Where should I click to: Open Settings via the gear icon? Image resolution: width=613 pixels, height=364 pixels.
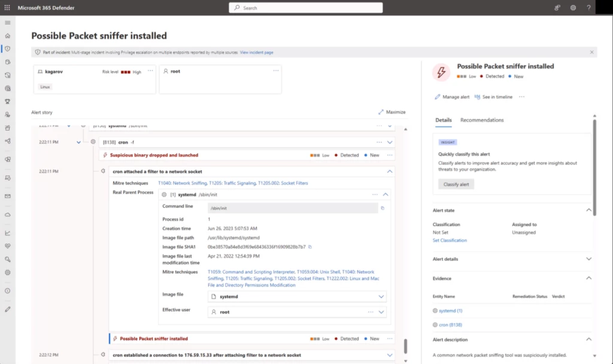pos(573,7)
